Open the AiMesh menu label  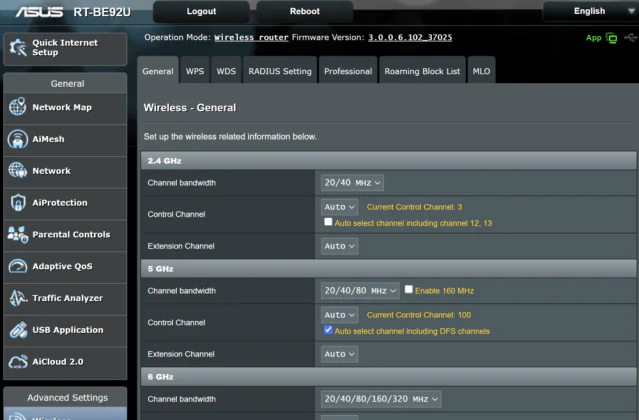click(48, 139)
